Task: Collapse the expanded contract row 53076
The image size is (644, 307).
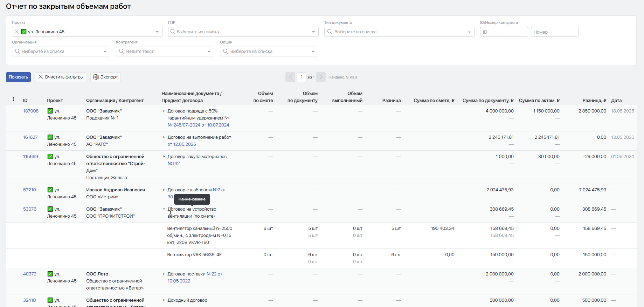Action: point(164,209)
